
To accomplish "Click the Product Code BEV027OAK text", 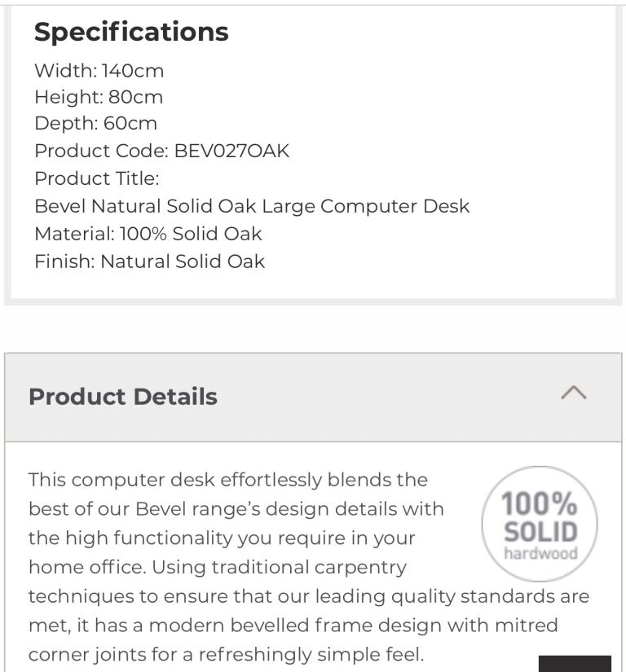I will [x=161, y=151].
